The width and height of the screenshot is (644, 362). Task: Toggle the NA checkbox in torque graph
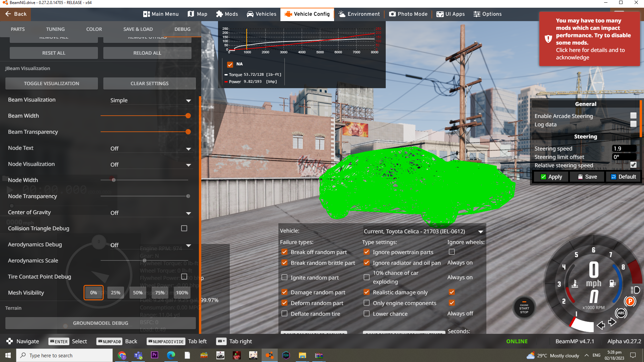click(230, 64)
